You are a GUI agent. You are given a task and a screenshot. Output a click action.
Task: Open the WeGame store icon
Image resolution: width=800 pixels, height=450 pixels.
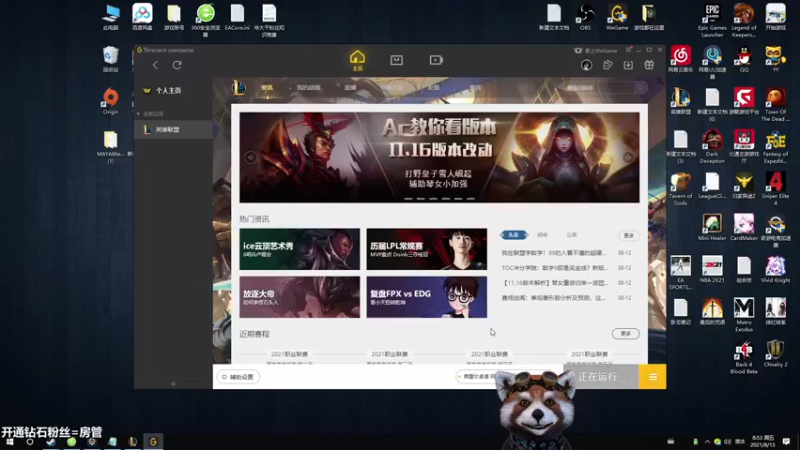click(396, 60)
